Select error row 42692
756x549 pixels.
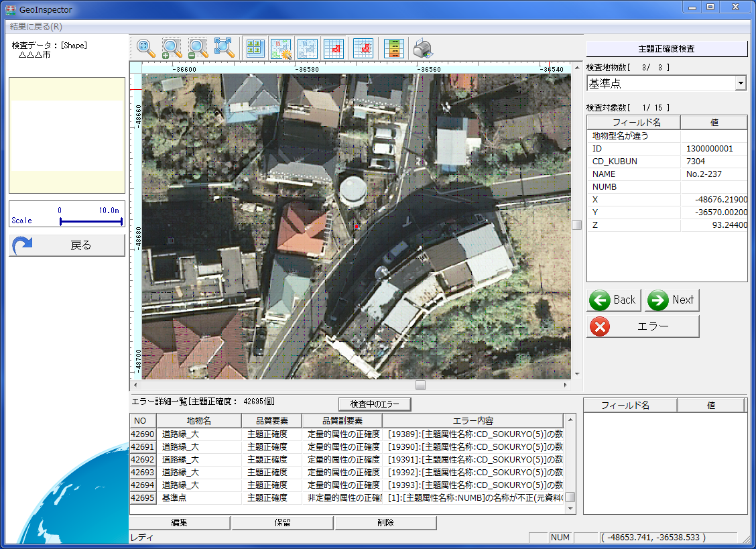(x=346, y=460)
